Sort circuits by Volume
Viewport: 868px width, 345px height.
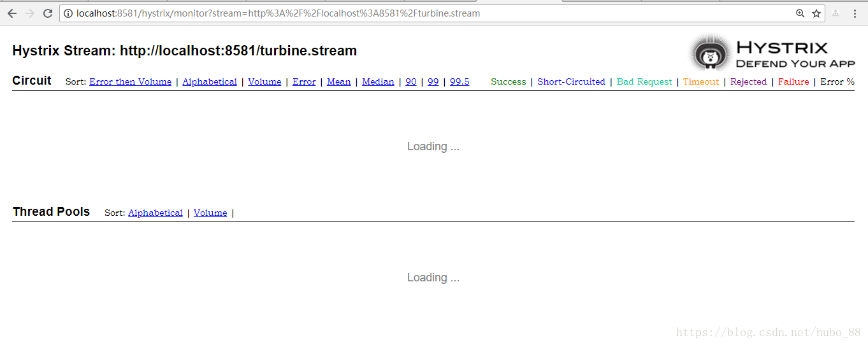(264, 81)
